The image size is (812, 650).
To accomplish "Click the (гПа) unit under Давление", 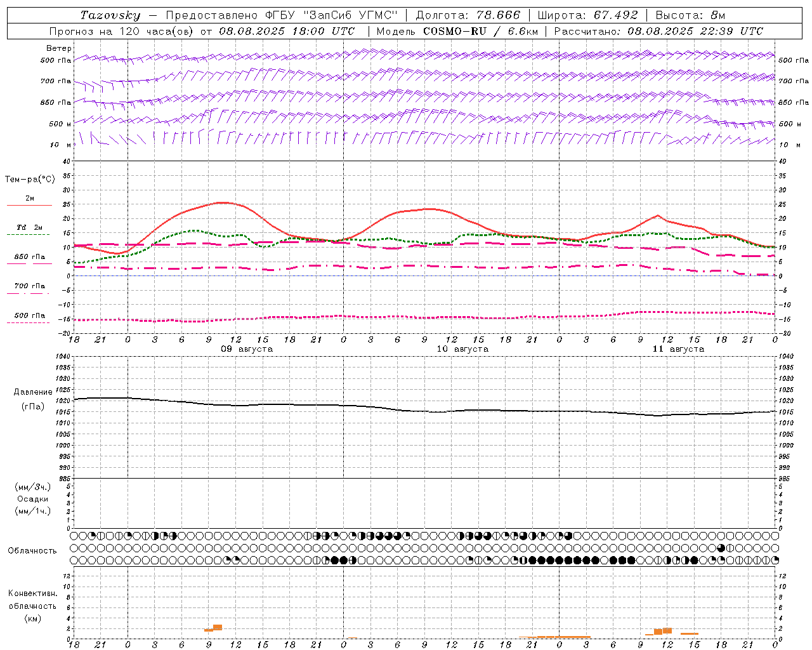I will [33, 406].
